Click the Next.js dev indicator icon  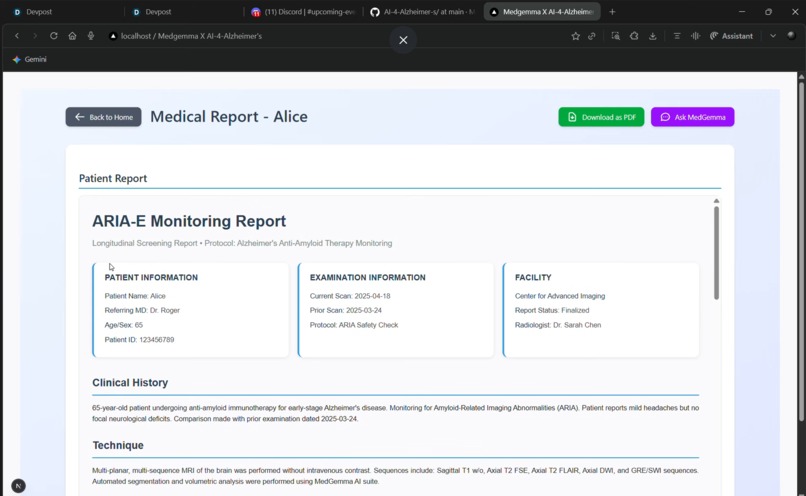(19, 486)
